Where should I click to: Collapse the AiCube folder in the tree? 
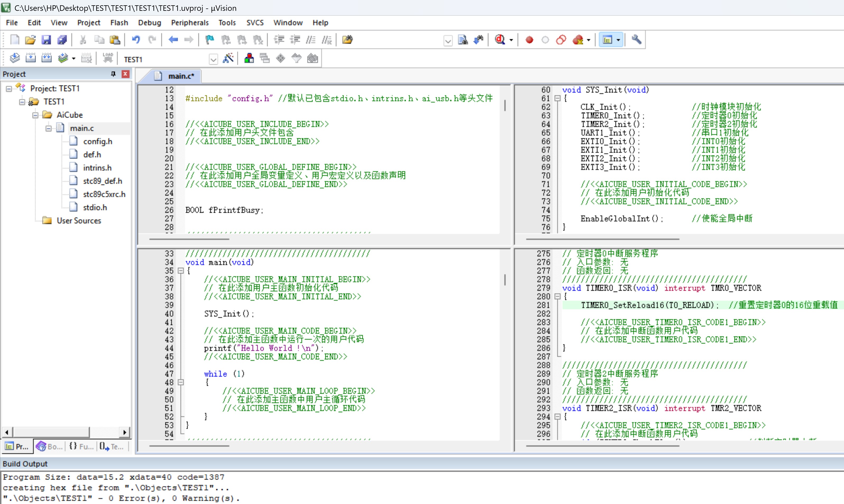[x=35, y=115]
